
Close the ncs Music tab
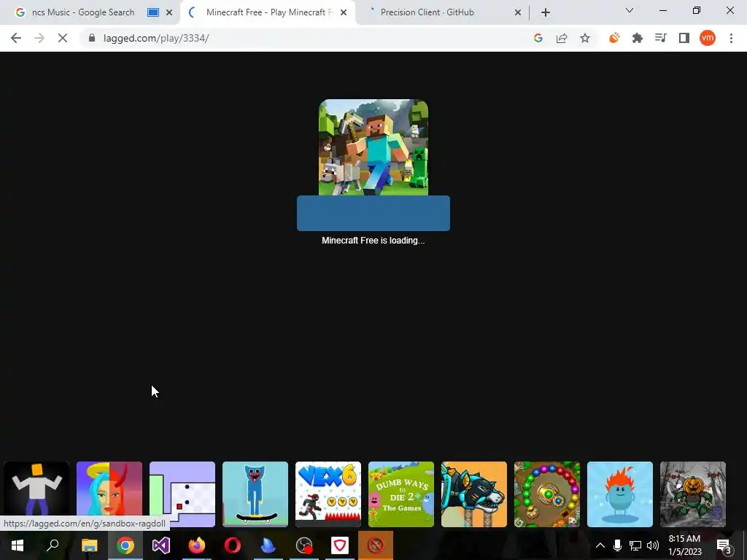[169, 12]
